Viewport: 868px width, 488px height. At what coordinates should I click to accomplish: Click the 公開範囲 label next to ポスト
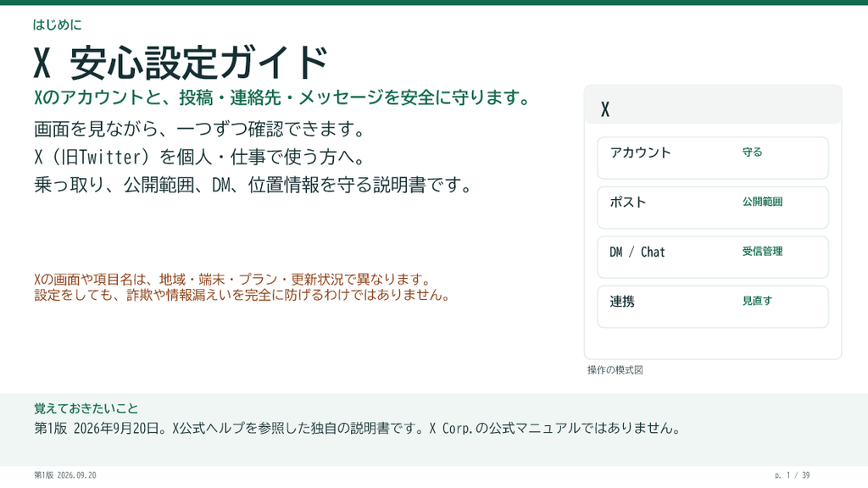pos(762,202)
